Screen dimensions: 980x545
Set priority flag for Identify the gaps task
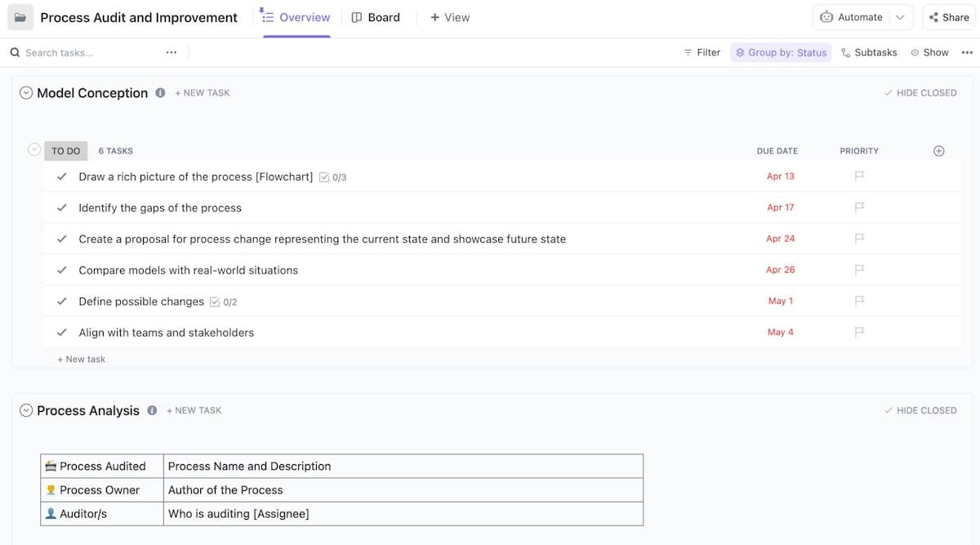click(859, 208)
